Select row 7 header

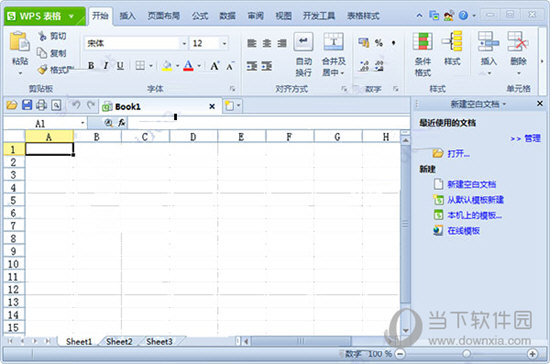tap(13, 225)
